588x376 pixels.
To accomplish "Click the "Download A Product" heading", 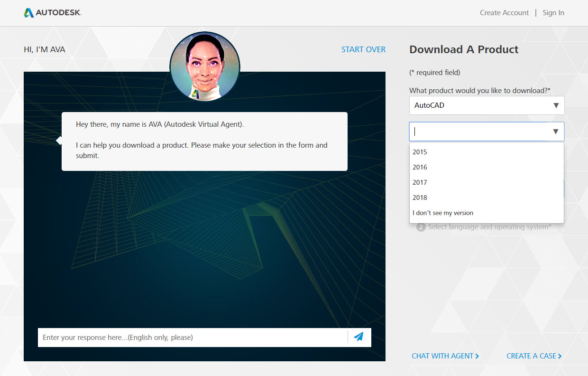I will [464, 49].
